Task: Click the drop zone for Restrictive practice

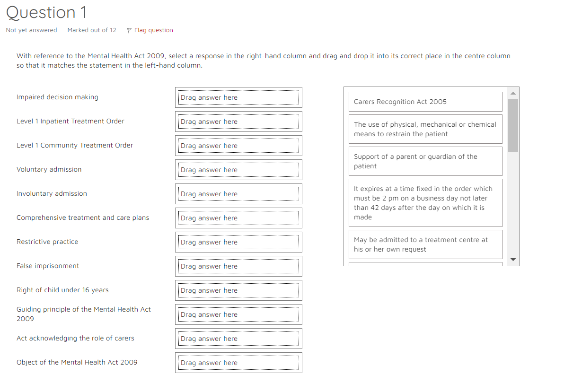Action: 238,242
